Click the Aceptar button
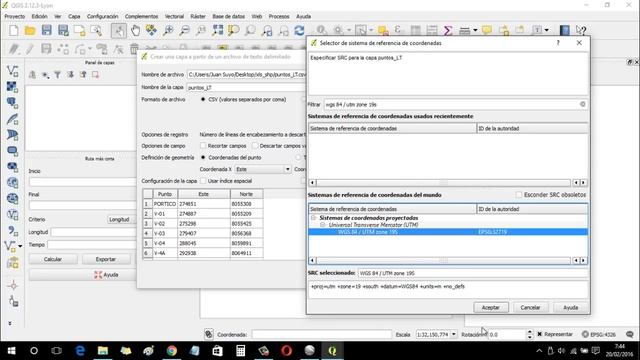This screenshot has width=640, height=360. (x=491, y=307)
